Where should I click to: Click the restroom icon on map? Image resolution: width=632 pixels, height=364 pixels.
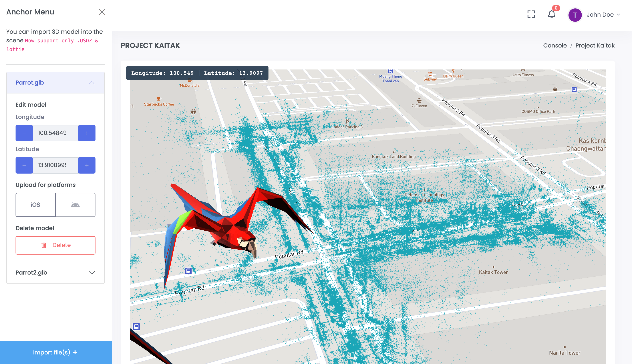(x=193, y=111)
